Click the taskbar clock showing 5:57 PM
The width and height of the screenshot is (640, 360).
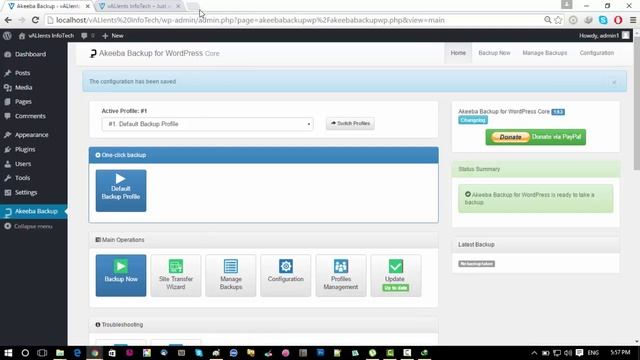620,352
